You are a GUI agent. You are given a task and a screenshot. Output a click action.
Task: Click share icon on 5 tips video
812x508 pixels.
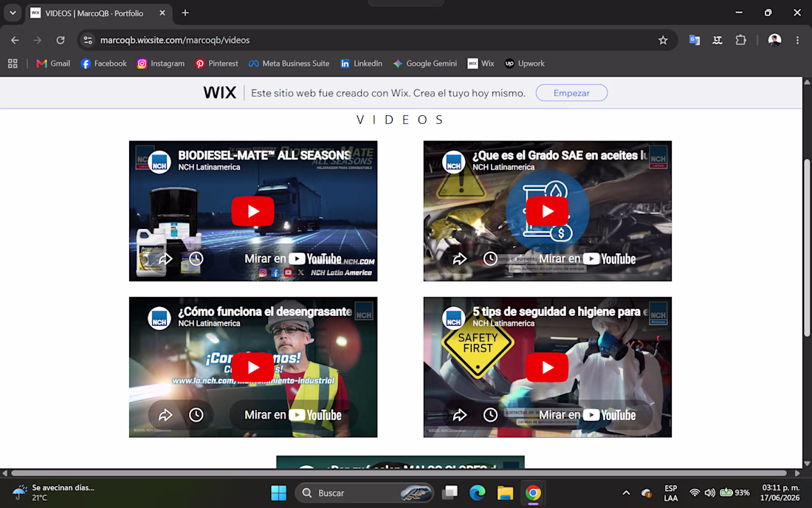click(x=459, y=415)
